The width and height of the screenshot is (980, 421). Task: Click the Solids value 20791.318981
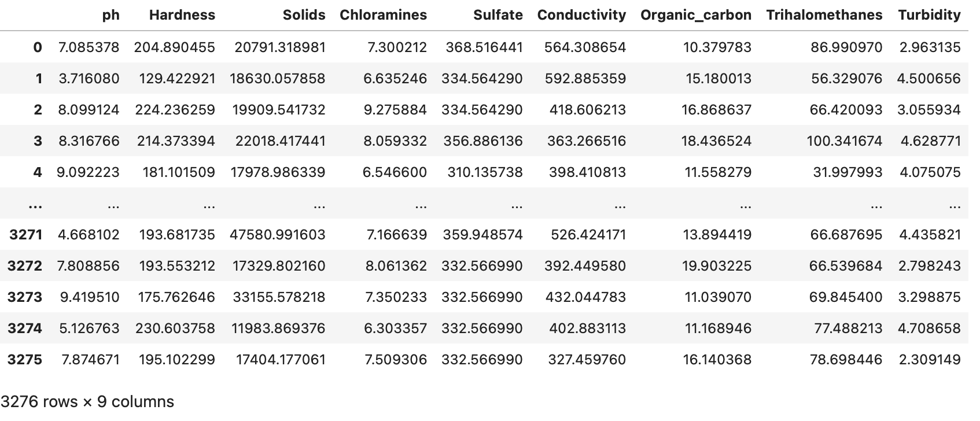(279, 47)
